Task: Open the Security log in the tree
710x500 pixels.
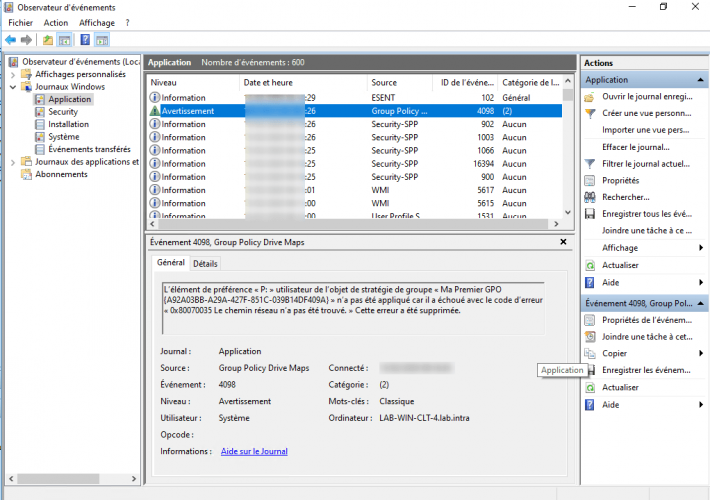Action: coord(62,112)
